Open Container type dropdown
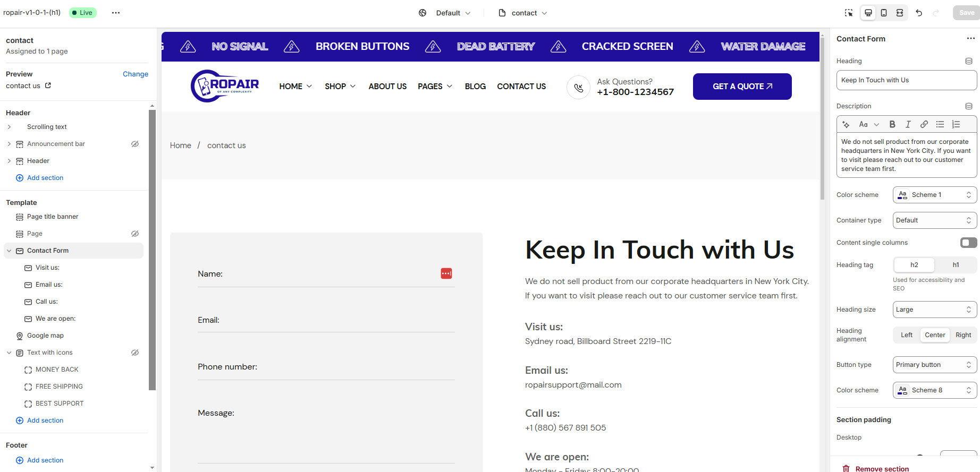Screen dimensions: 980x472 pyautogui.click(x=935, y=220)
